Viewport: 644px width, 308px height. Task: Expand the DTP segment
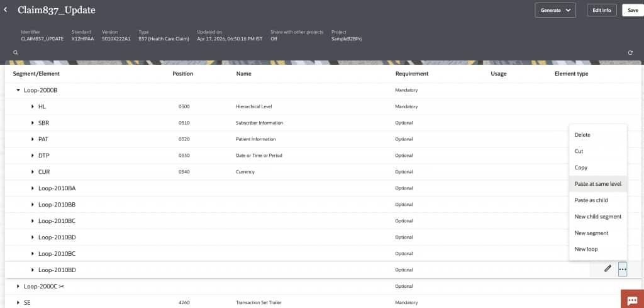tap(33, 156)
